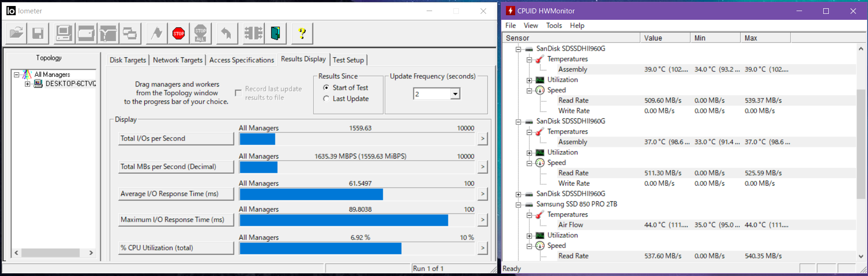Expand Utilization under the Samsung SSD

pyautogui.click(x=529, y=236)
